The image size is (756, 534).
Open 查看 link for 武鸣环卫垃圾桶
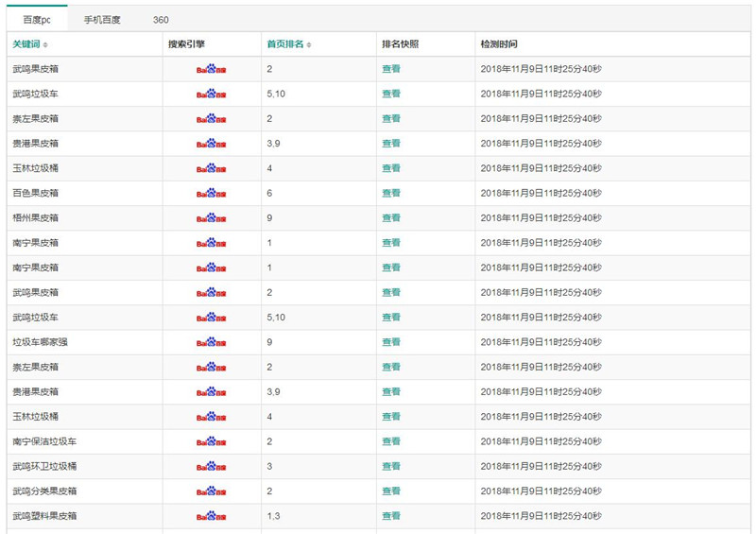click(391, 466)
